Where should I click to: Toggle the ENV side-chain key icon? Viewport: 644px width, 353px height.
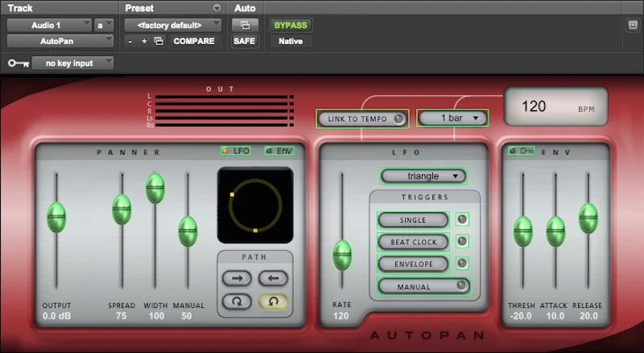(521, 151)
